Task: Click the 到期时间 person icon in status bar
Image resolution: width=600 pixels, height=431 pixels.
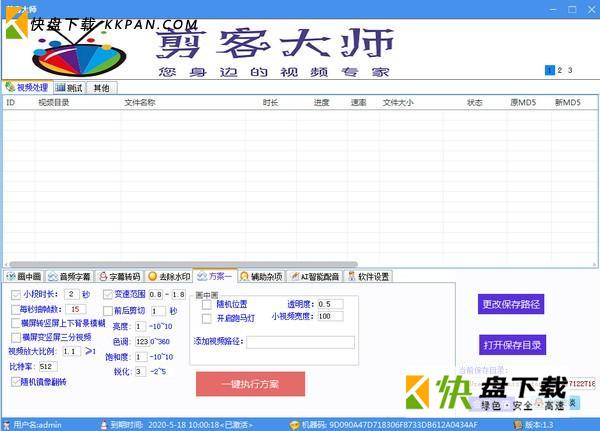Action: [104, 424]
